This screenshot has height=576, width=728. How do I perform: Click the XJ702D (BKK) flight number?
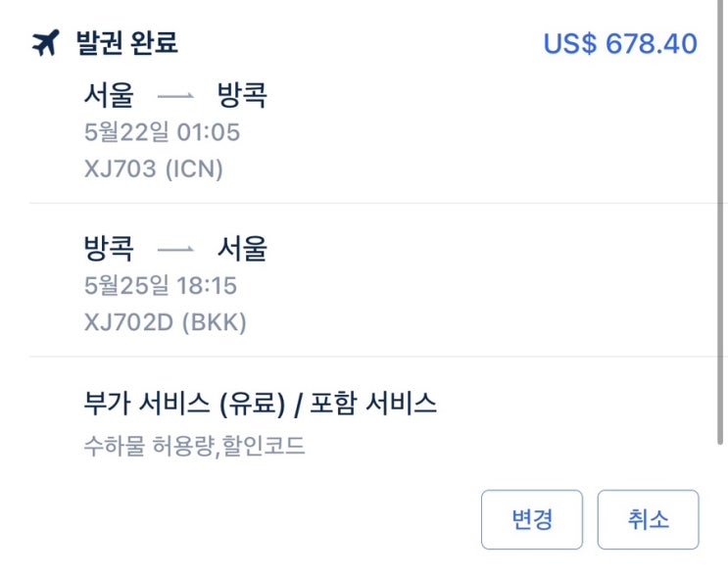coord(166,322)
